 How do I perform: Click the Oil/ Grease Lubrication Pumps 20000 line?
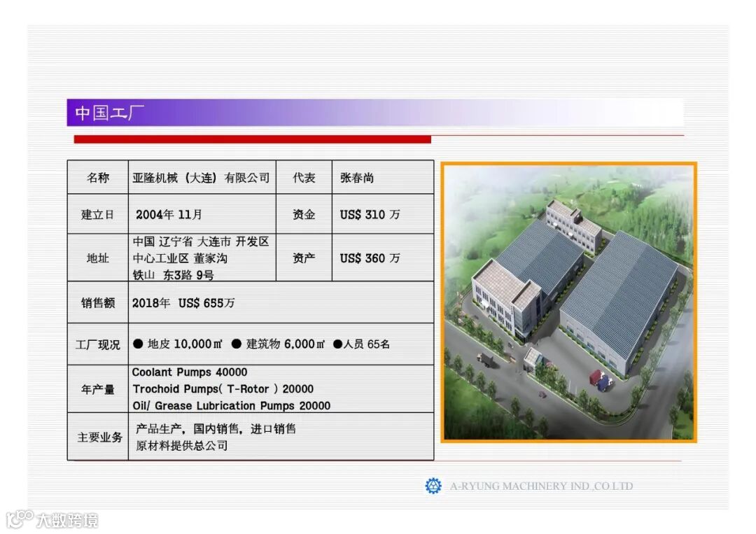click(x=232, y=406)
